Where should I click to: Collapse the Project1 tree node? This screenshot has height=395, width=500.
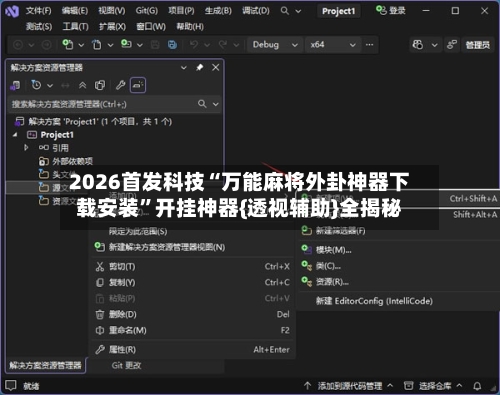pyautogui.click(x=15, y=135)
